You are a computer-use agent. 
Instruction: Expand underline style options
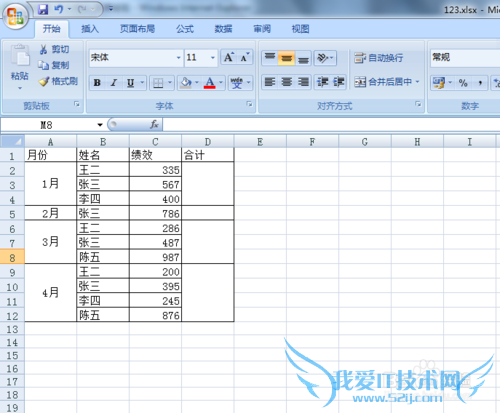(142, 82)
